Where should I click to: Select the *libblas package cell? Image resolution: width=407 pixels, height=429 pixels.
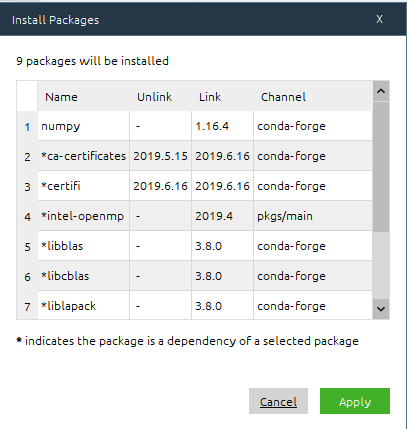[x=83, y=246]
